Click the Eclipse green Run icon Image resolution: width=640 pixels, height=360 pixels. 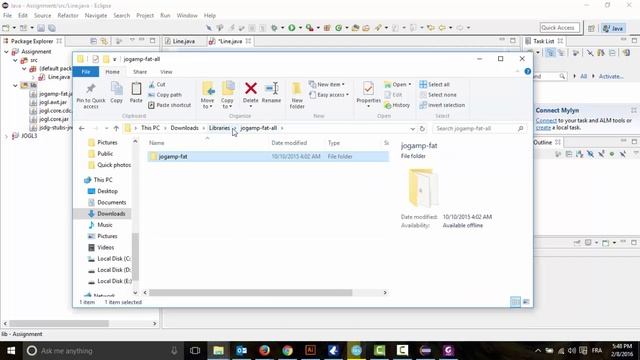coord(292,28)
